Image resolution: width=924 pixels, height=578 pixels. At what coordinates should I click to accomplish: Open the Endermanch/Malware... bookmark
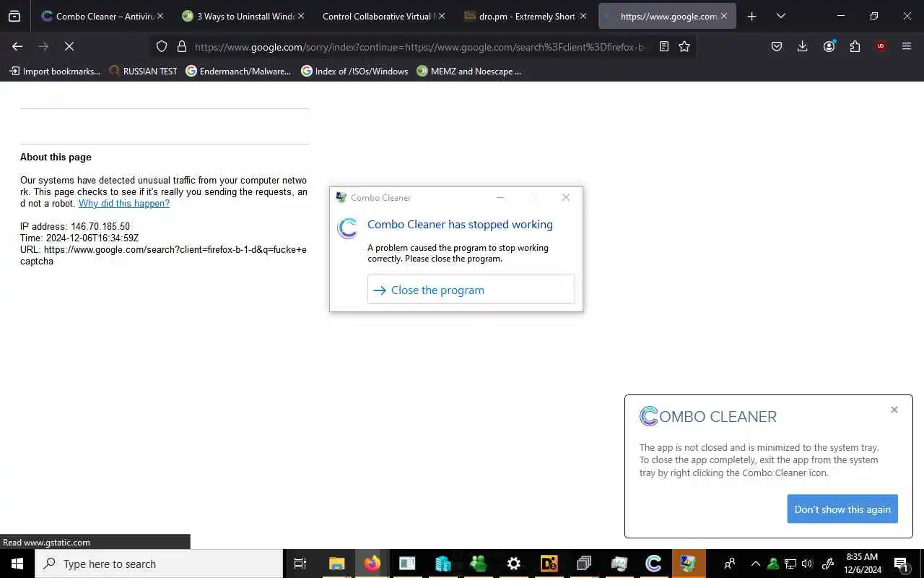pos(238,71)
